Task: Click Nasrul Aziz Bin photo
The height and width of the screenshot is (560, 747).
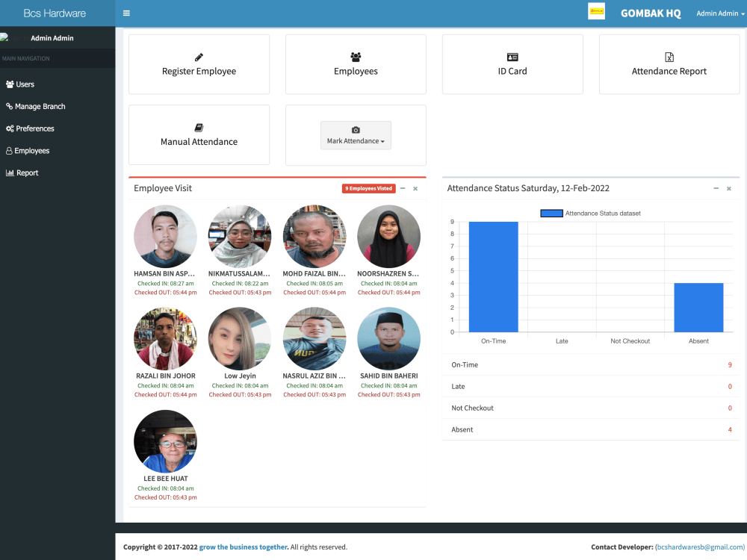Action: pos(314,338)
